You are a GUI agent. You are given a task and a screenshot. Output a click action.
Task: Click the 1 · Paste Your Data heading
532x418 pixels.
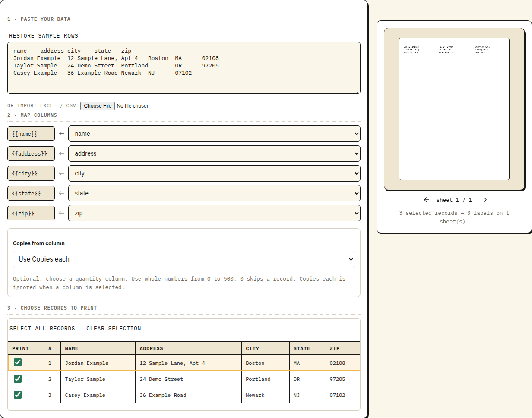(39, 19)
